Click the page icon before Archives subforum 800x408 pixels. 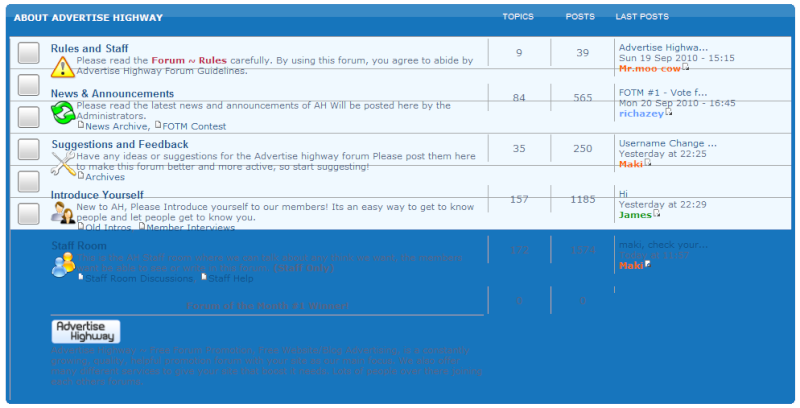pos(81,175)
